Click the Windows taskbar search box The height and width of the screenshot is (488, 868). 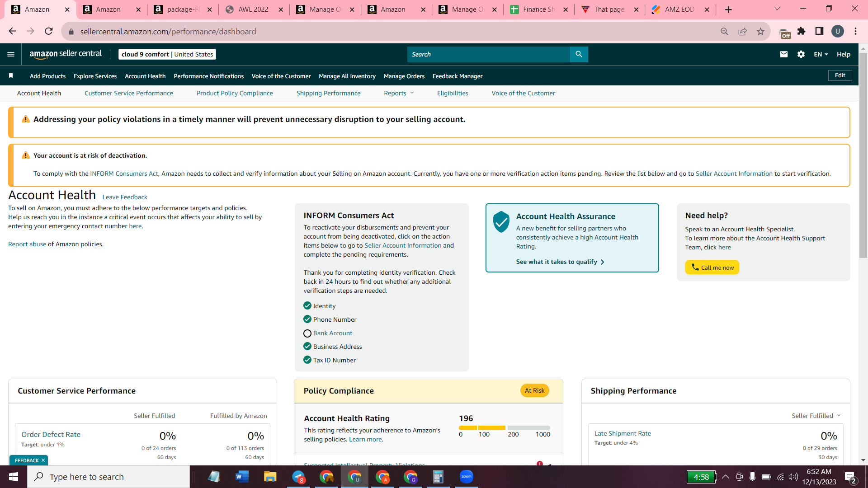pos(108,477)
